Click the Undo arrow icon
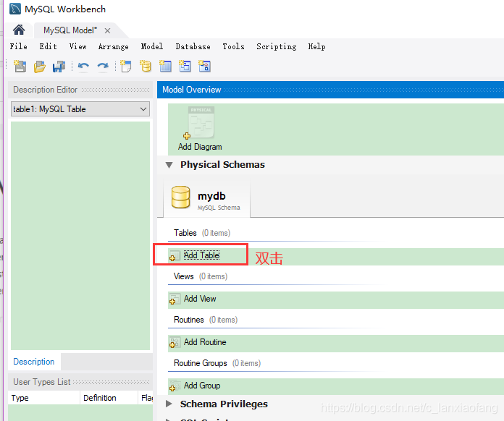The width and height of the screenshot is (504, 421). pos(83,67)
